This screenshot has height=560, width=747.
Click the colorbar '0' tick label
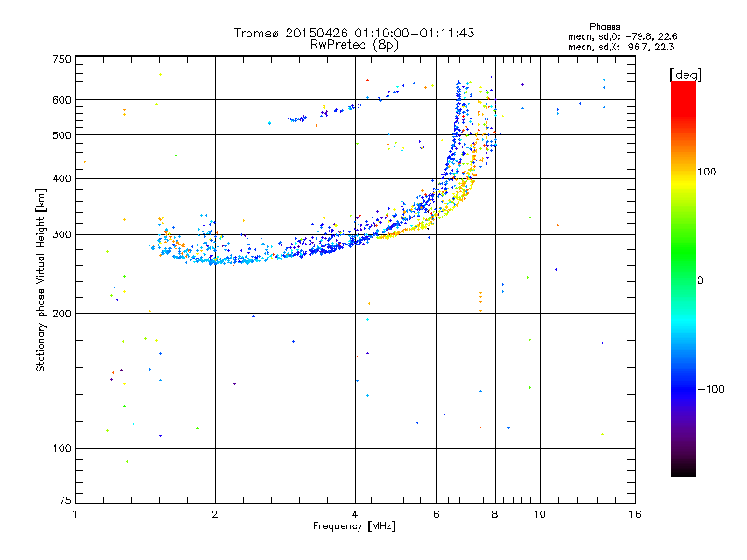point(700,280)
